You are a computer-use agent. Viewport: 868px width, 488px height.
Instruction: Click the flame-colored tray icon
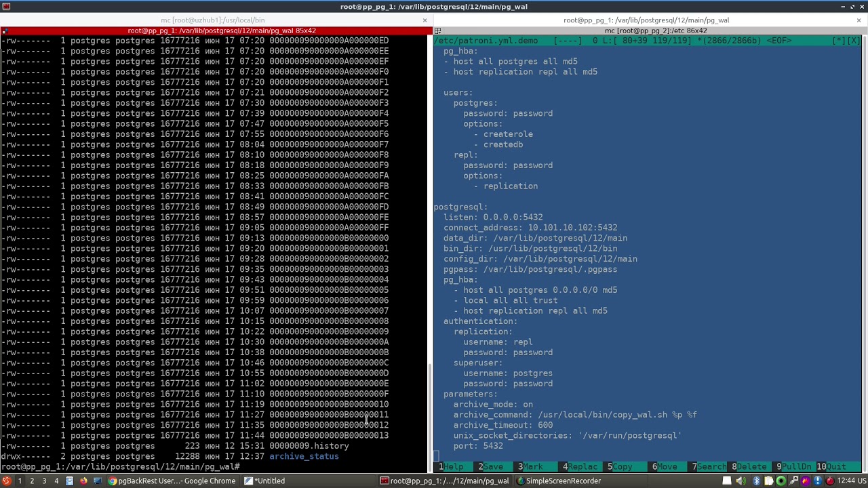pyautogui.click(x=805, y=481)
